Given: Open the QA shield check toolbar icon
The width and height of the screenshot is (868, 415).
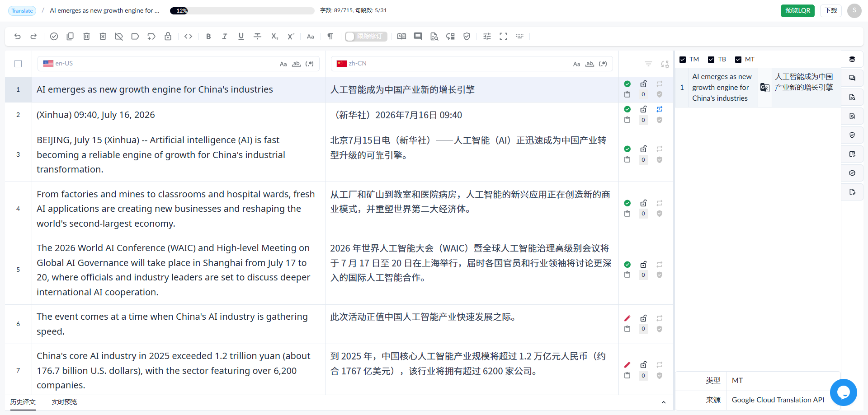Looking at the screenshot, I should tap(467, 37).
